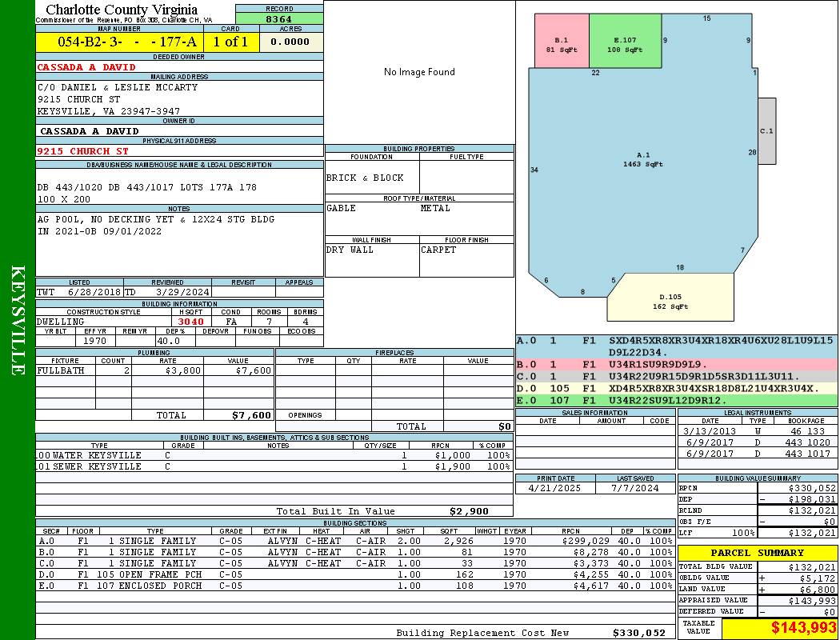The height and width of the screenshot is (640, 840).
Task: Click DEP value $198,031
Action: point(812,500)
